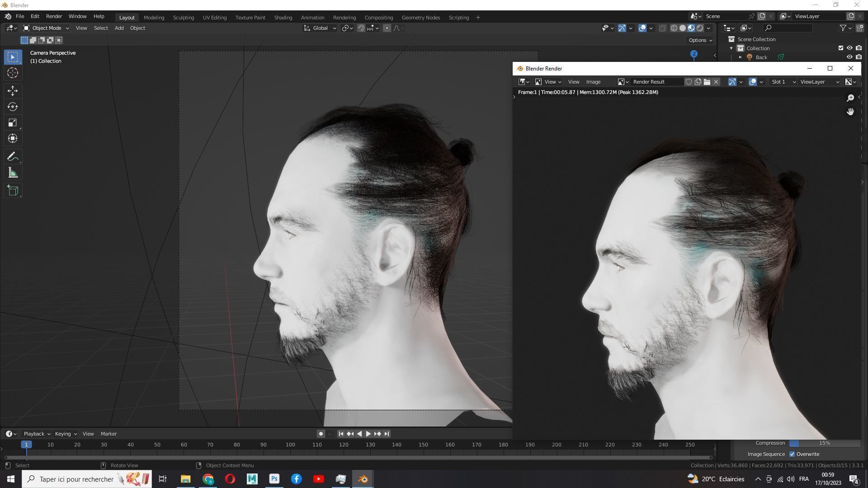The width and height of the screenshot is (868, 488).
Task: Switch to solid viewport shading
Action: [683, 28]
